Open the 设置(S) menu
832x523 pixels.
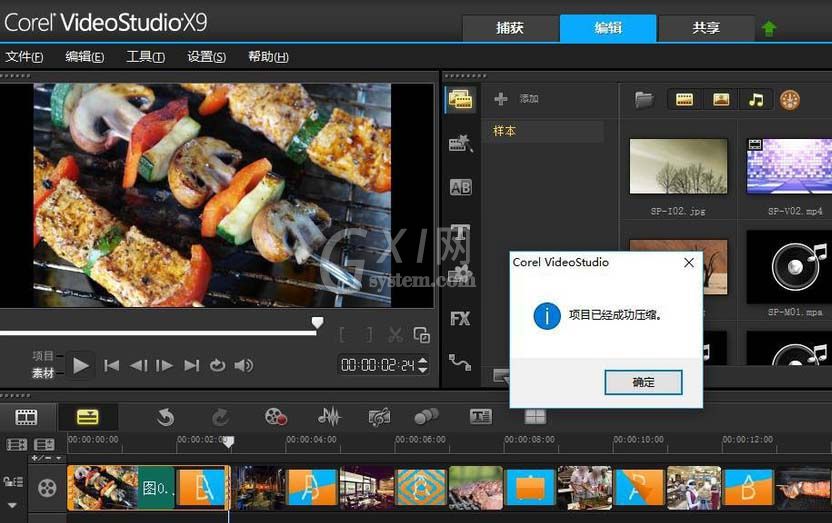click(206, 57)
